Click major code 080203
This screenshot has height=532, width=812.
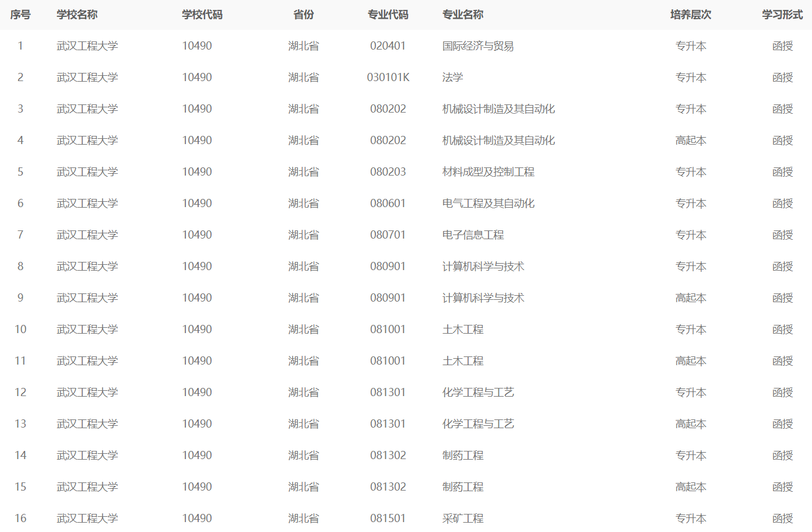(388, 172)
